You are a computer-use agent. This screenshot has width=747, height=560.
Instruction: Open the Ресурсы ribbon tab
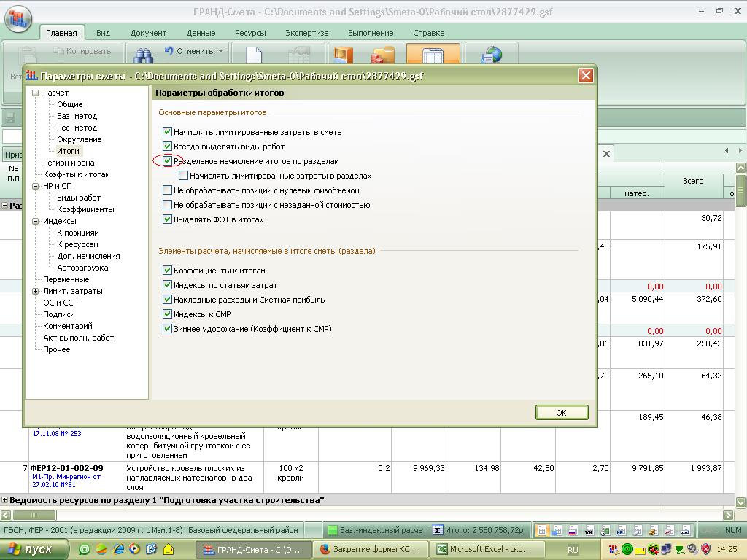click(250, 33)
